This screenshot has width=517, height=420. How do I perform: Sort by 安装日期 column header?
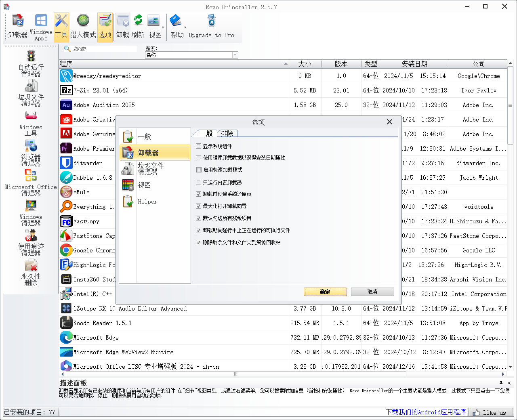(x=415, y=64)
